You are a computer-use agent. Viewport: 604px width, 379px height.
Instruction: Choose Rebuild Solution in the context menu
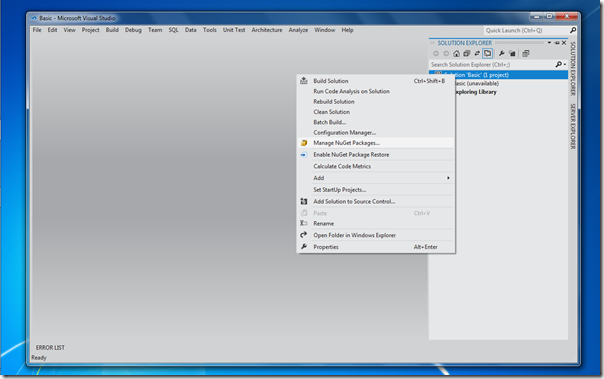pos(376,102)
